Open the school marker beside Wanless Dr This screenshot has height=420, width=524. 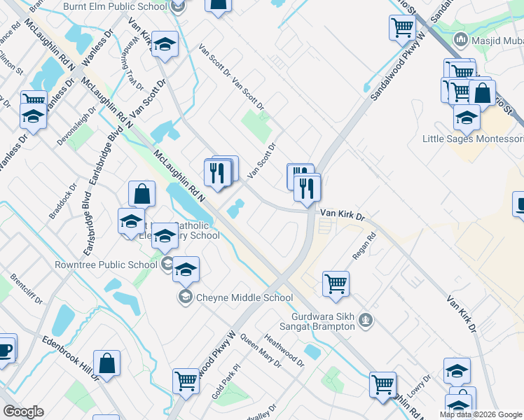[x=33, y=118]
